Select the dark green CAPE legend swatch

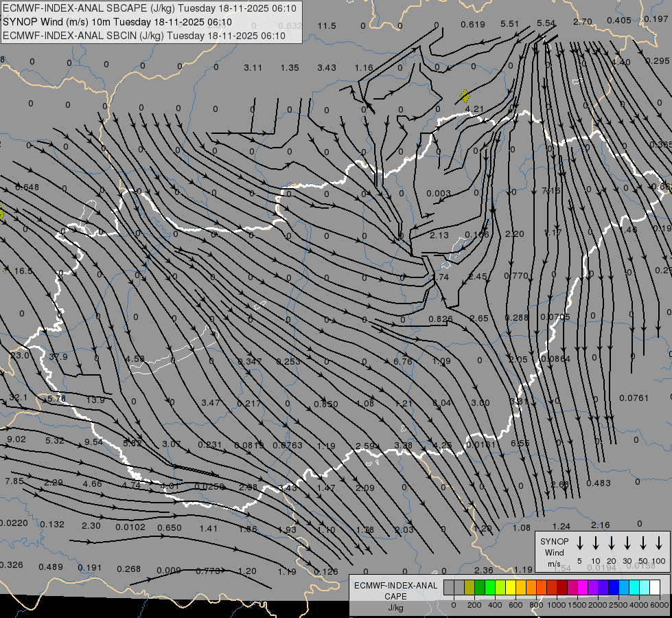click(x=480, y=588)
